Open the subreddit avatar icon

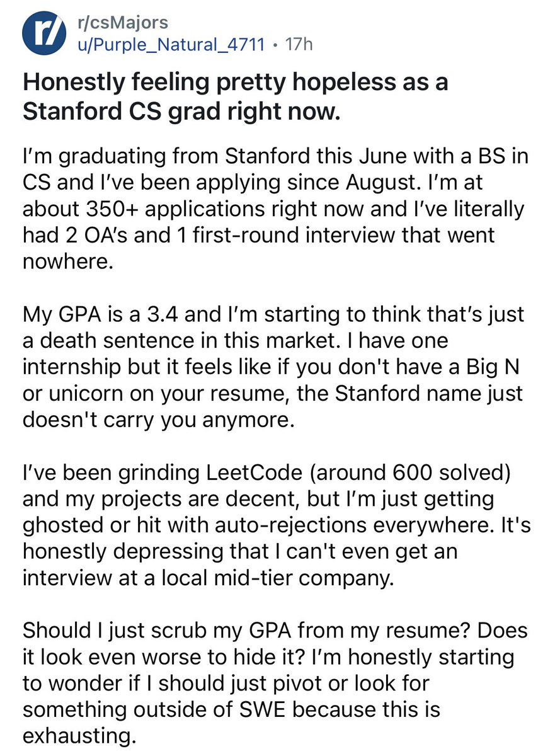43,34
